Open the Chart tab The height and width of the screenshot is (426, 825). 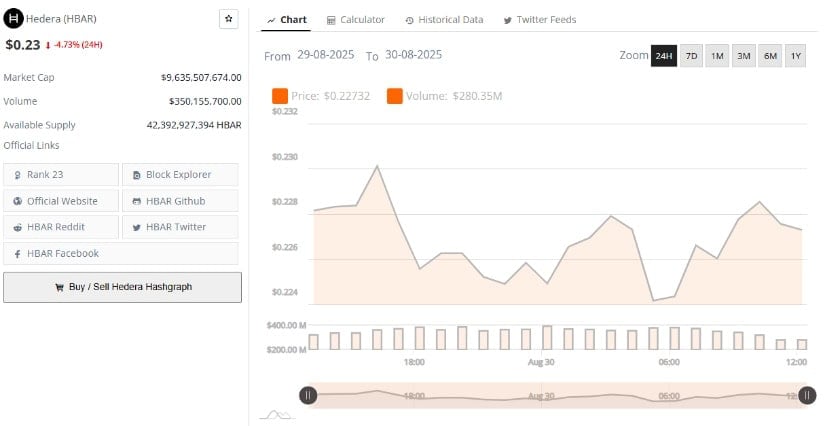287,20
